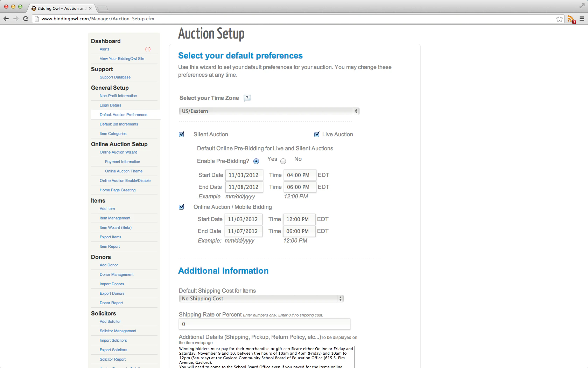Click Export Donors link
Screen dimensions: 588x368
[x=112, y=293]
